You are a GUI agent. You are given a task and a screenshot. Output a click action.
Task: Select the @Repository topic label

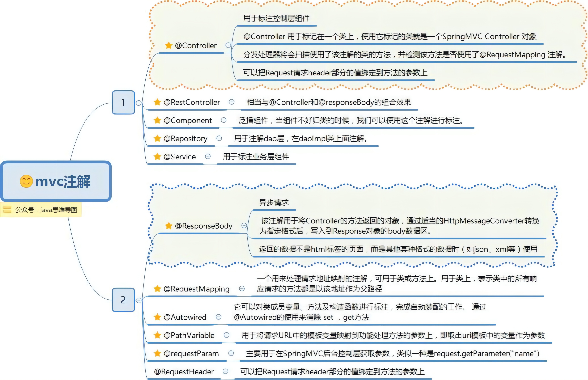185,139
